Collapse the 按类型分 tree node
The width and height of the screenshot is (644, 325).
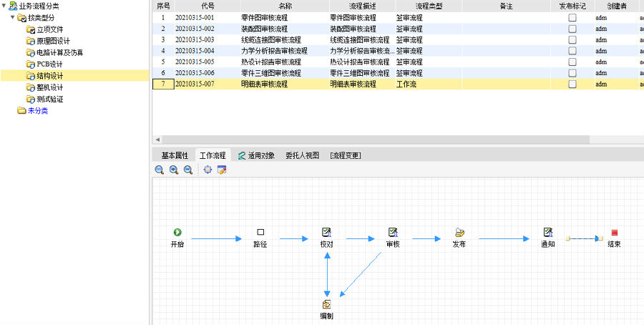[x=13, y=17]
